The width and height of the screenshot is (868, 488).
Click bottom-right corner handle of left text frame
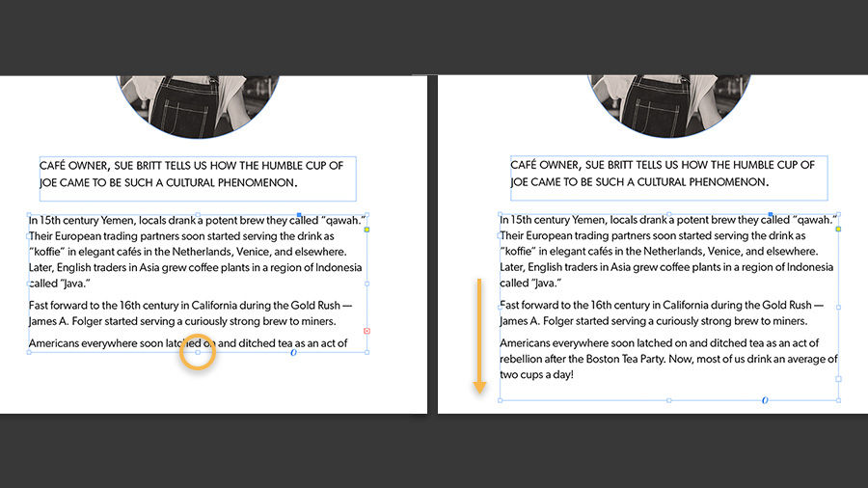[367, 352]
